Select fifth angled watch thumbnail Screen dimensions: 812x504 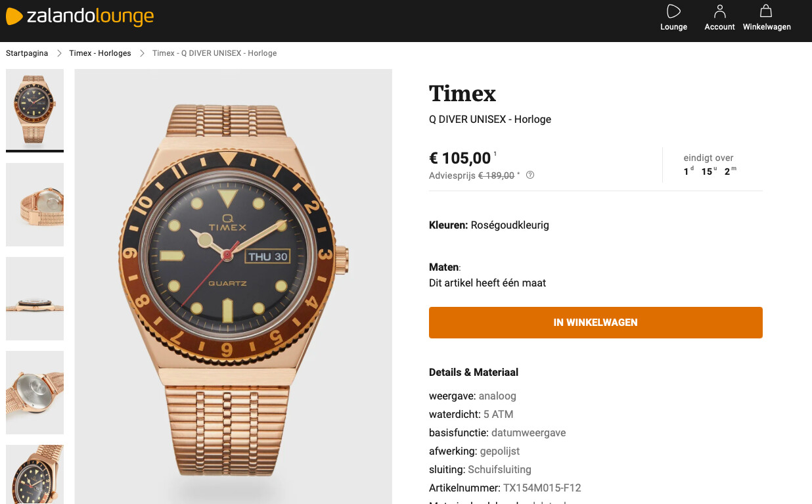(35, 474)
